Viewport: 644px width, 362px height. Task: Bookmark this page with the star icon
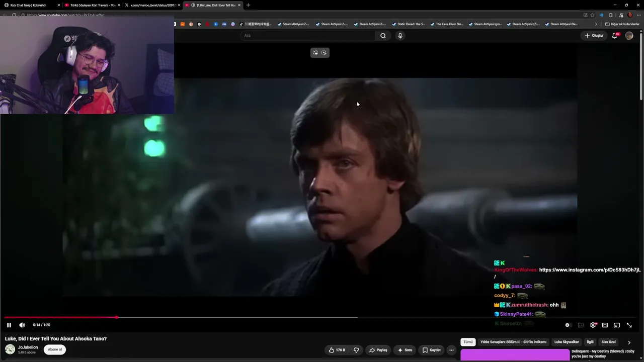(592, 15)
